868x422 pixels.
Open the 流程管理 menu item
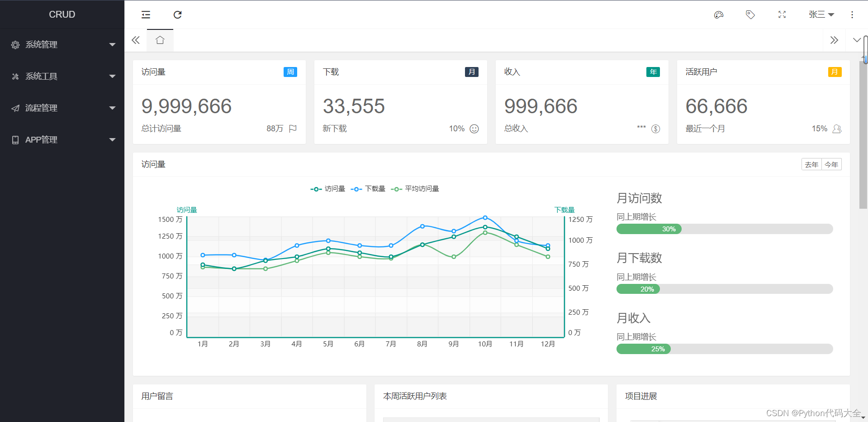(x=62, y=108)
